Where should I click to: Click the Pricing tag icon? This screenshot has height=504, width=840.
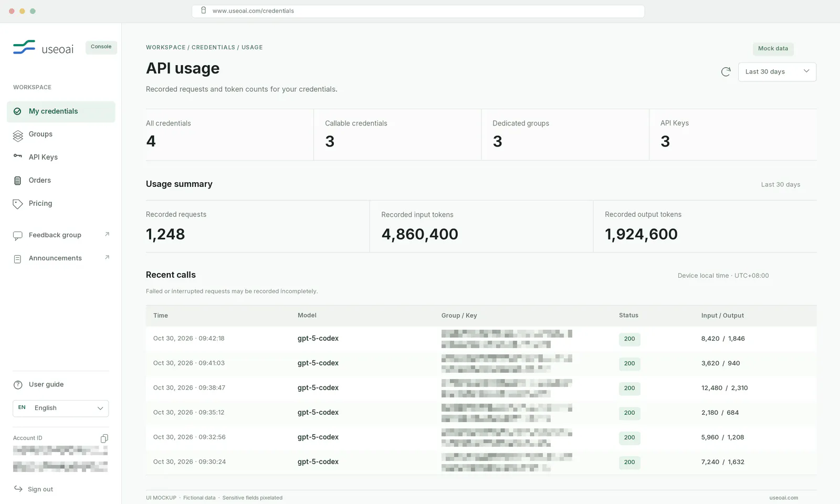click(18, 204)
